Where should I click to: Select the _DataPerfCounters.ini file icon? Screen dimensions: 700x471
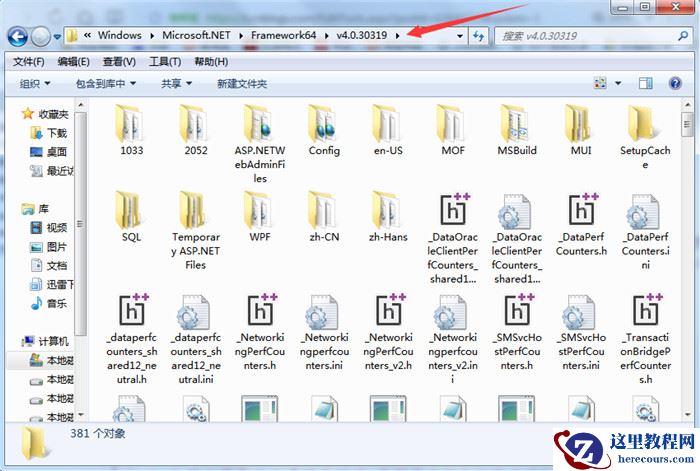click(644, 211)
